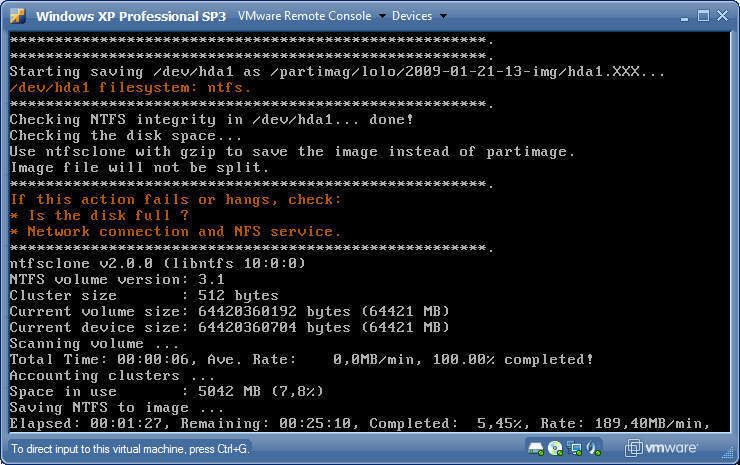Maximize the VMware Remote Console window
The image size is (740, 465).
[703, 16]
